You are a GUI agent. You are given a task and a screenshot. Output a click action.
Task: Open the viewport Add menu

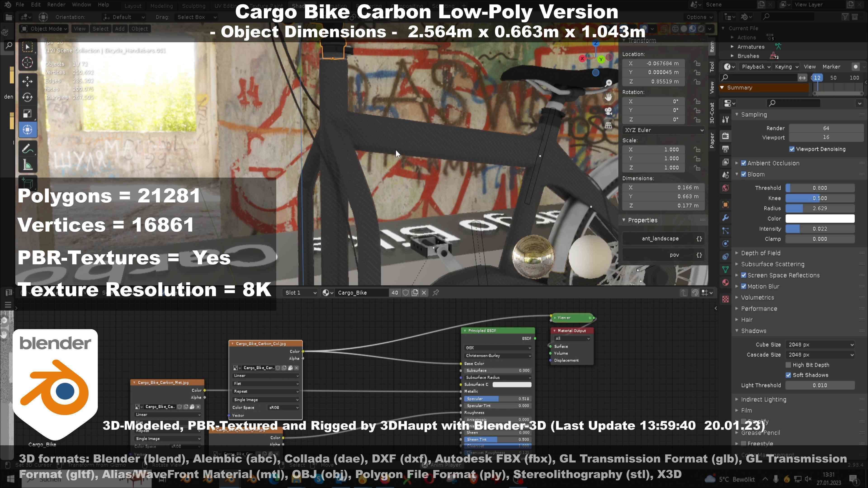pyautogui.click(x=120, y=29)
